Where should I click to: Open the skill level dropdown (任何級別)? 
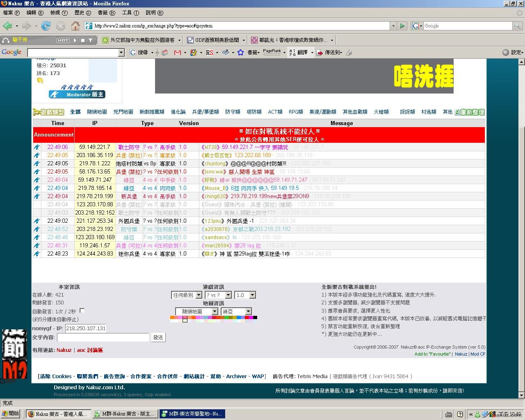click(199, 295)
